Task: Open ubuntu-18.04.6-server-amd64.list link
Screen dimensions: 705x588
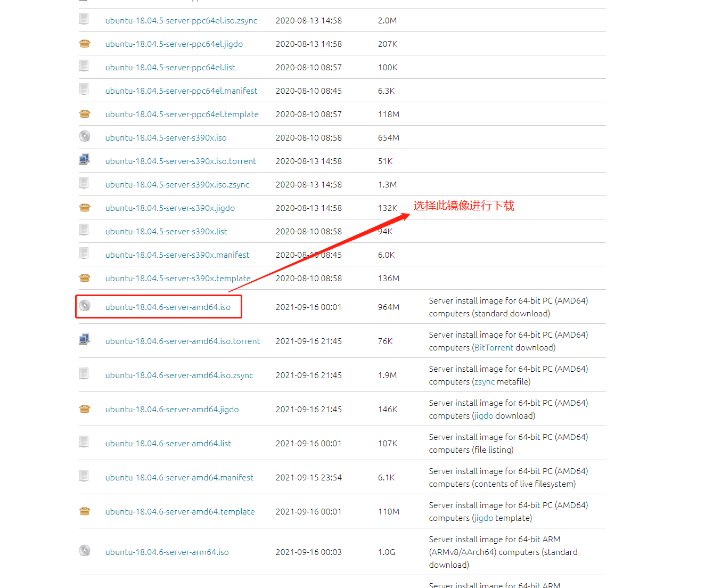Action: pos(168,444)
